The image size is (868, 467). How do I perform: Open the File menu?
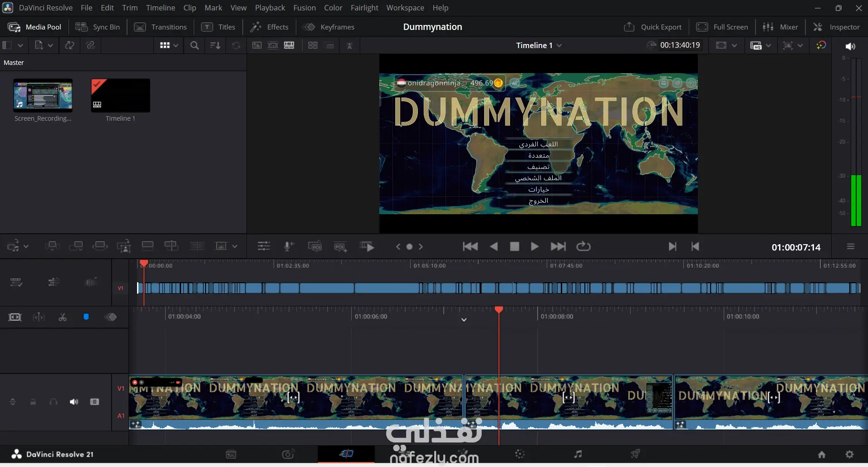tap(87, 8)
